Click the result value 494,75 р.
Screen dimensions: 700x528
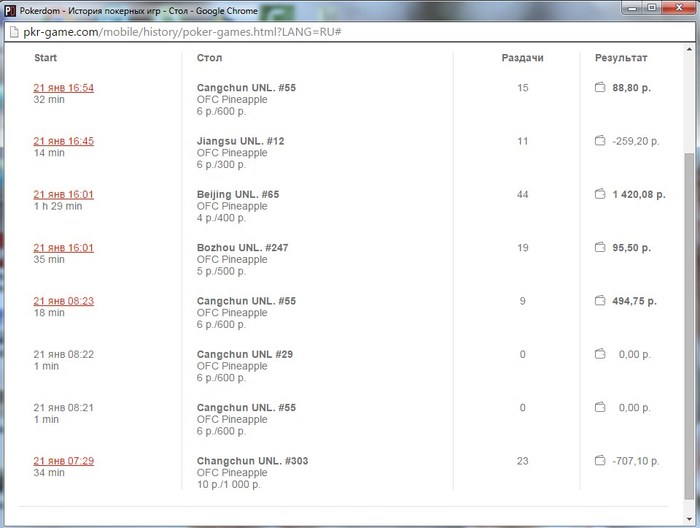634,301
